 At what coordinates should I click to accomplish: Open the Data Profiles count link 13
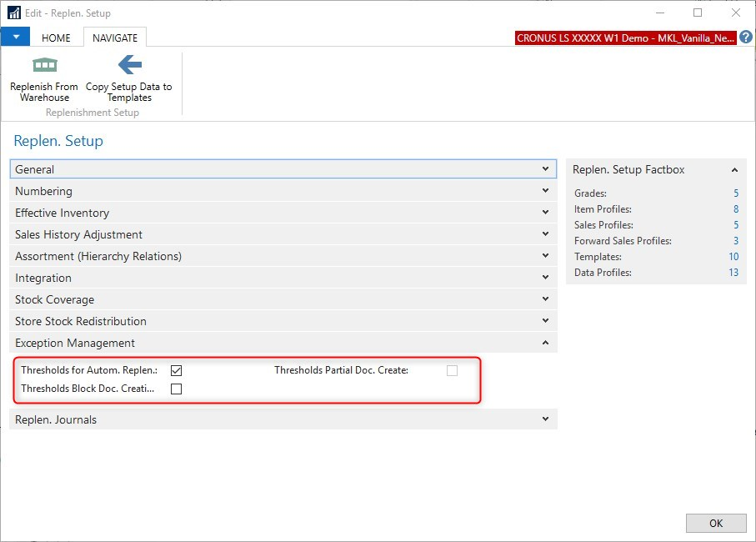pos(733,273)
